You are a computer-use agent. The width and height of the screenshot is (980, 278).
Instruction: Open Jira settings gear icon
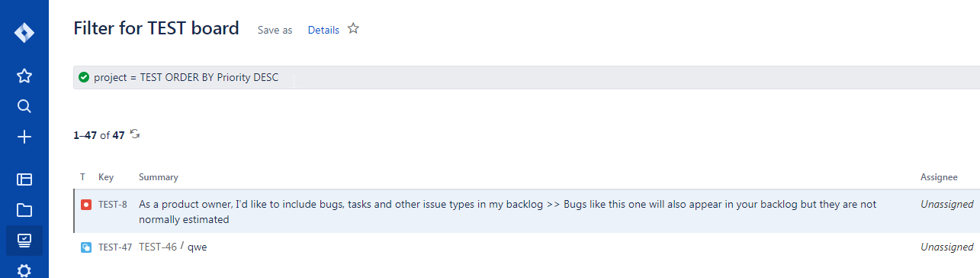coord(24,270)
